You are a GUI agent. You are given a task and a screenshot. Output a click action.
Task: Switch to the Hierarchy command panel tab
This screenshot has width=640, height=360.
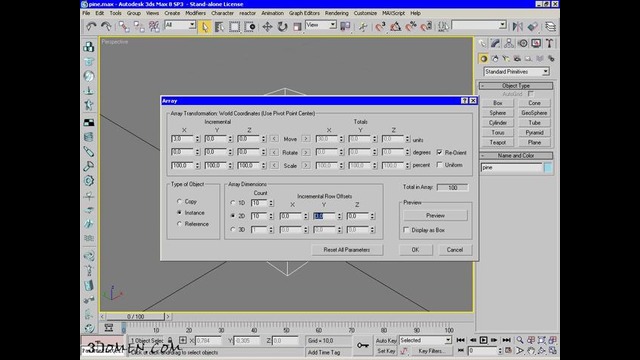(x=509, y=43)
